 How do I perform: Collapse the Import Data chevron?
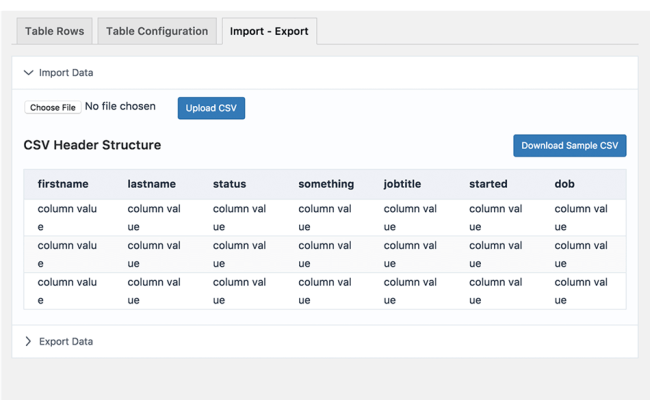pyautogui.click(x=28, y=73)
